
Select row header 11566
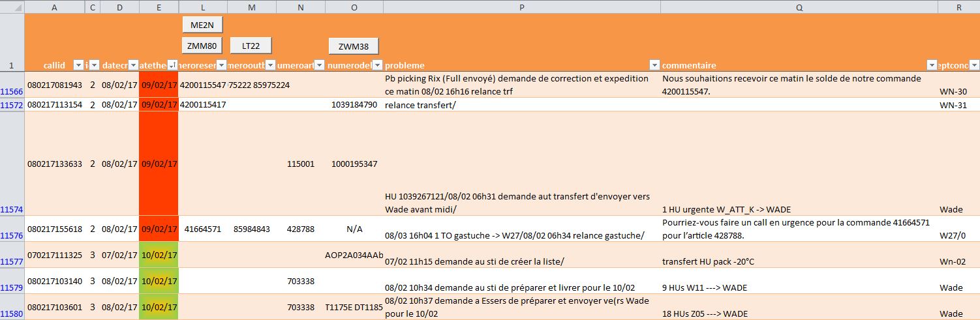click(x=12, y=85)
